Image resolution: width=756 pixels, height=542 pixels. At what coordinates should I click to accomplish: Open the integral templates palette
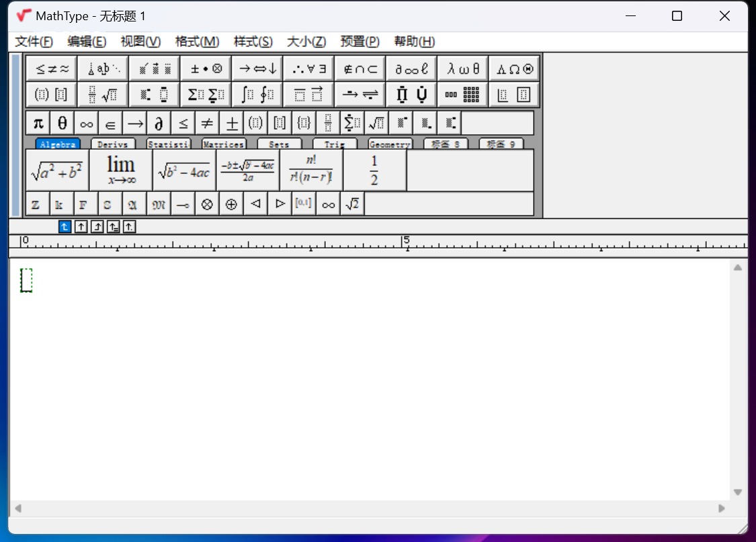[257, 95]
